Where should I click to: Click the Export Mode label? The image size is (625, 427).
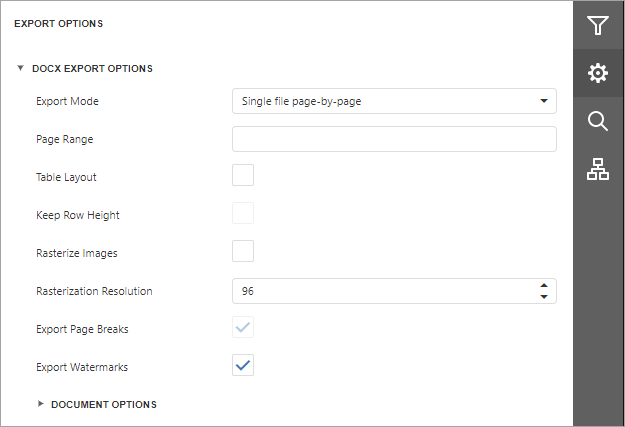coord(67,101)
